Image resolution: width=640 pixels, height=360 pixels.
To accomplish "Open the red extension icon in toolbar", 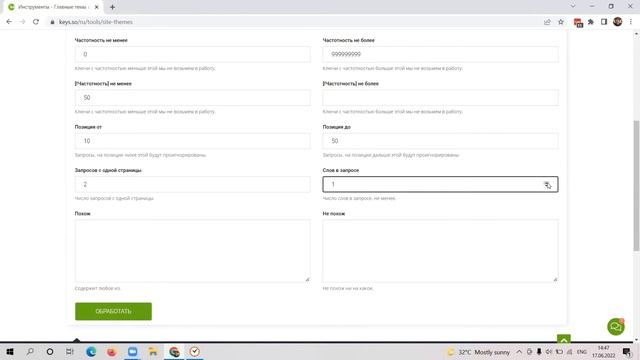I will [578, 22].
